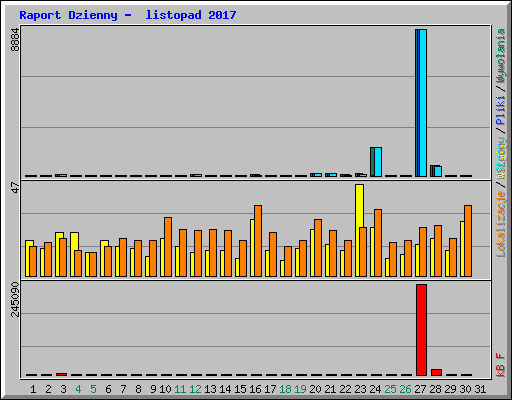This screenshot has width=512, height=400.
Task: Click day label 15 on x-axis
Action: (x=240, y=389)
